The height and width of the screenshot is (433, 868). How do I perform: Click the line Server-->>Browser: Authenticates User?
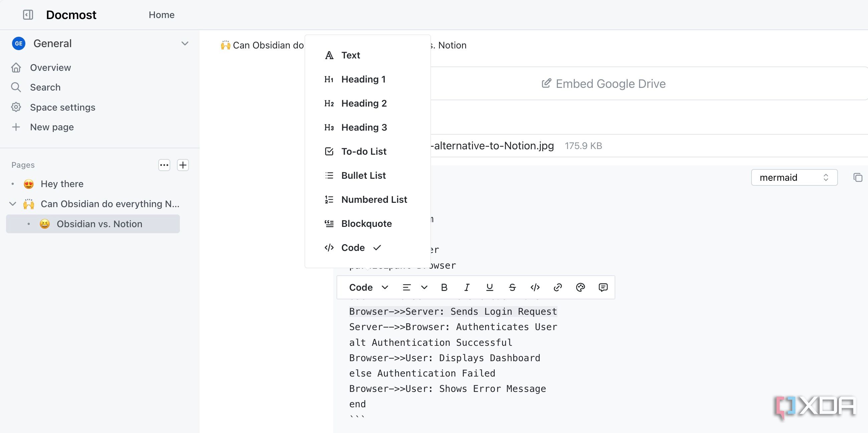(453, 327)
